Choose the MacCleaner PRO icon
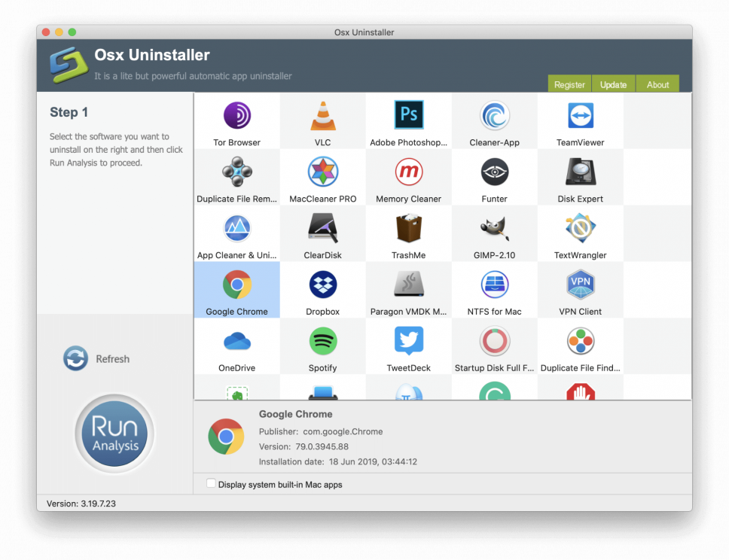 tap(322, 172)
